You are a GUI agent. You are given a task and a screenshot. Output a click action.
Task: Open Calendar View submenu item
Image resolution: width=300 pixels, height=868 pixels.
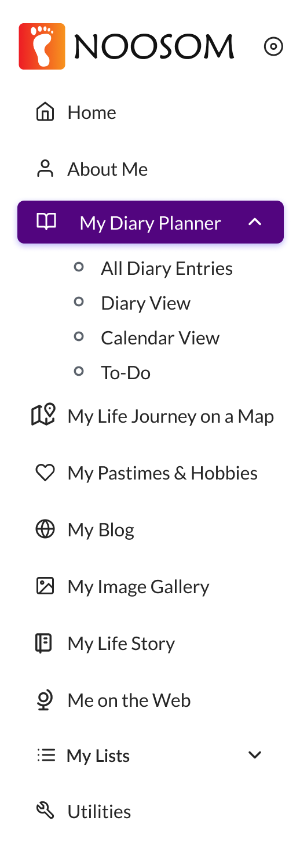(160, 338)
